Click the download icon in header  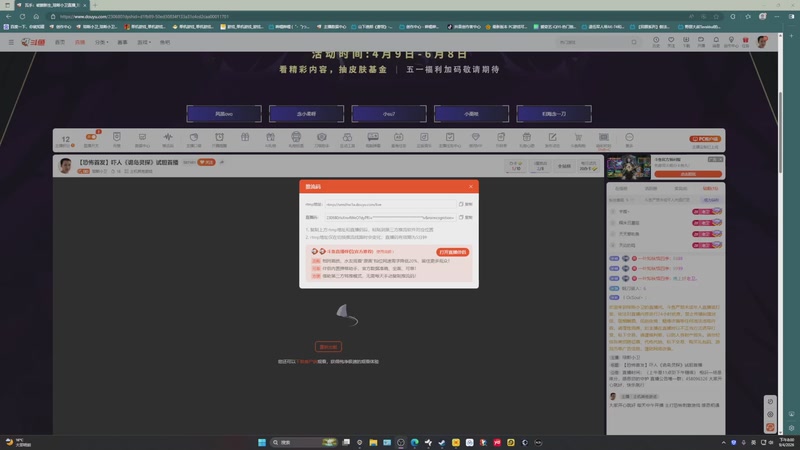(686, 42)
